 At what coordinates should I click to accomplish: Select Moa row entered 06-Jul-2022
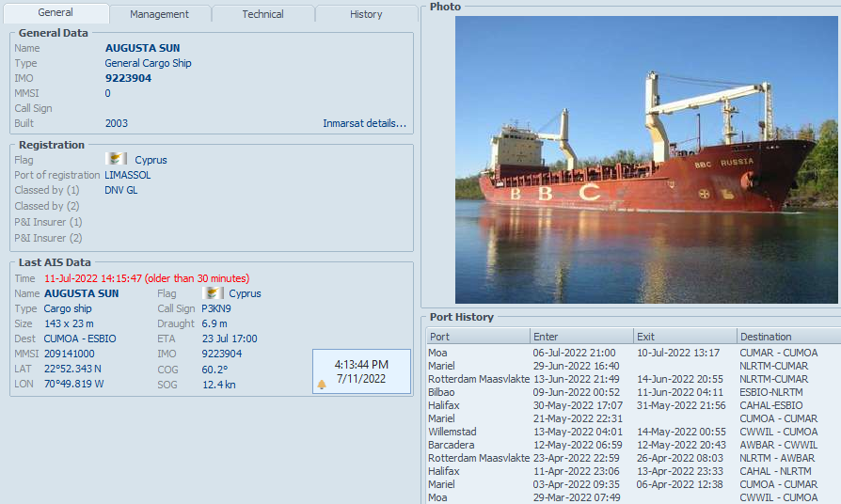pyautogui.click(x=633, y=353)
